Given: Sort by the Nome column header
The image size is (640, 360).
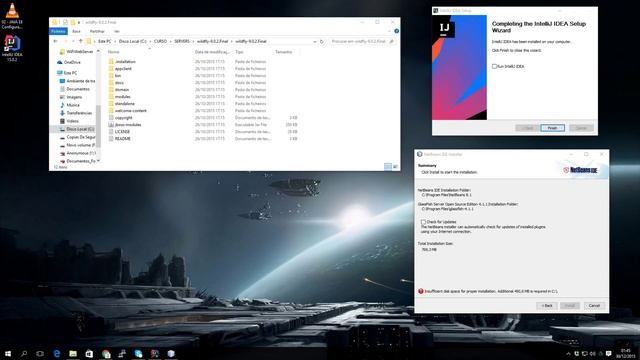Looking at the screenshot, I should (x=113, y=52).
